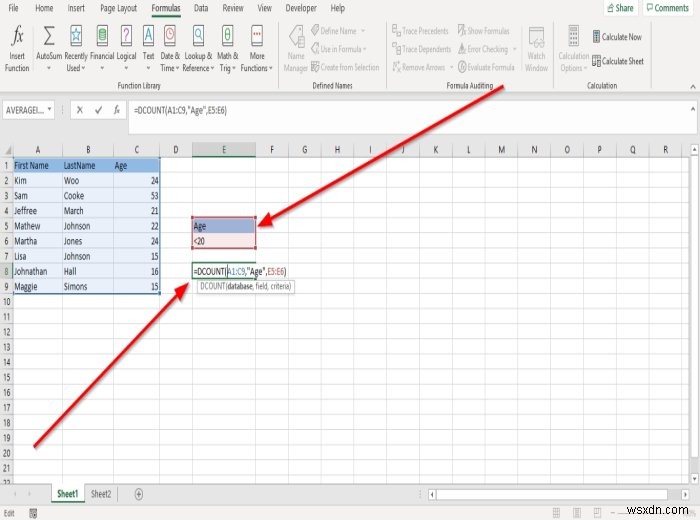The image size is (700, 520).
Task: Click the fx button beside formula bar
Action: point(117,110)
